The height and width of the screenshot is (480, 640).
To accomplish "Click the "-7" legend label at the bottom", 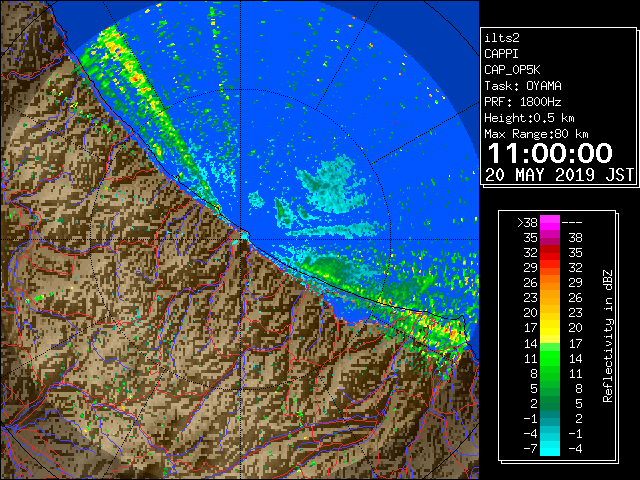I will coord(530,449).
